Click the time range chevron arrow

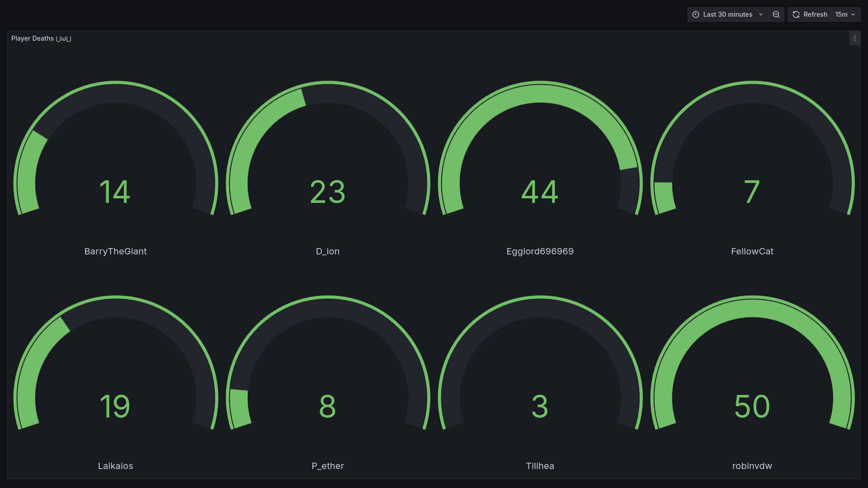[x=761, y=14]
